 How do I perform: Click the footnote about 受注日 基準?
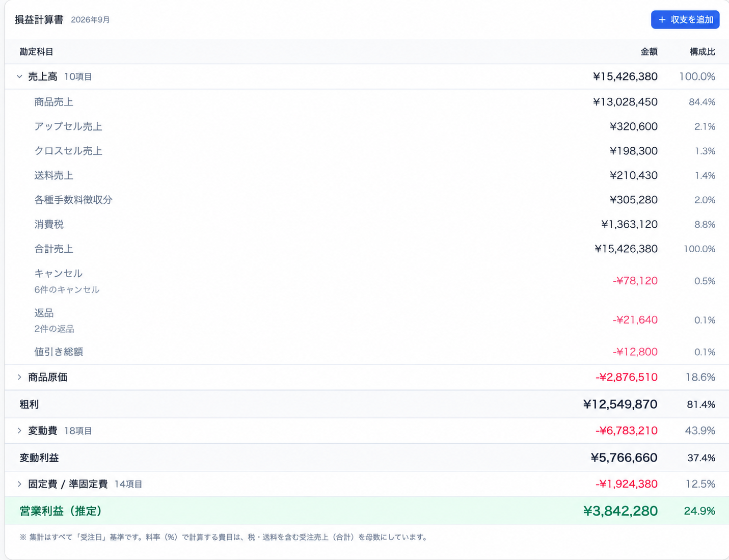point(225,537)
